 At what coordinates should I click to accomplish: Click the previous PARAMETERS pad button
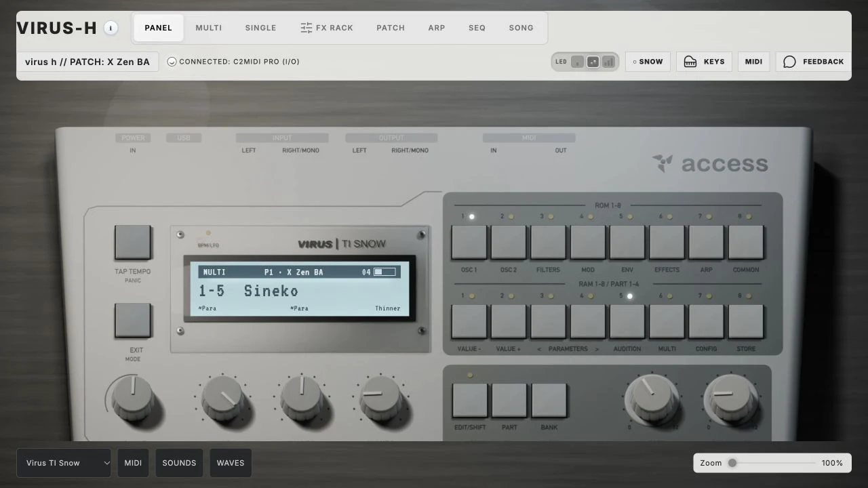548,321
